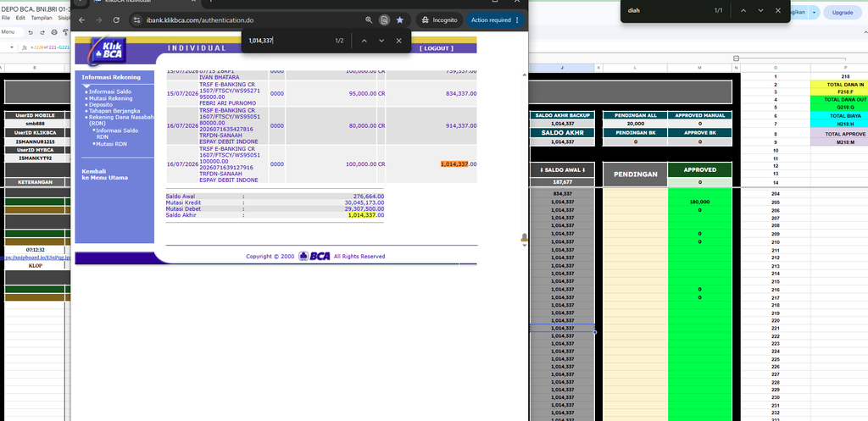Click the diah search input field
The width and height of the screenshot is (868, 421).
(x=667, y=10)
